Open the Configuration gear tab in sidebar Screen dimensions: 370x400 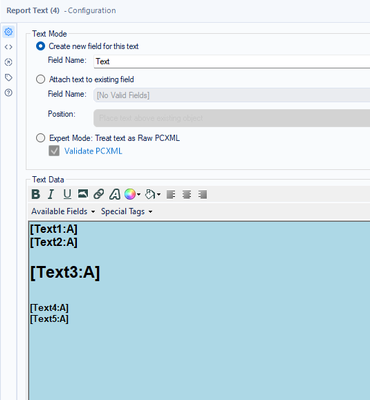pos(9,32)
